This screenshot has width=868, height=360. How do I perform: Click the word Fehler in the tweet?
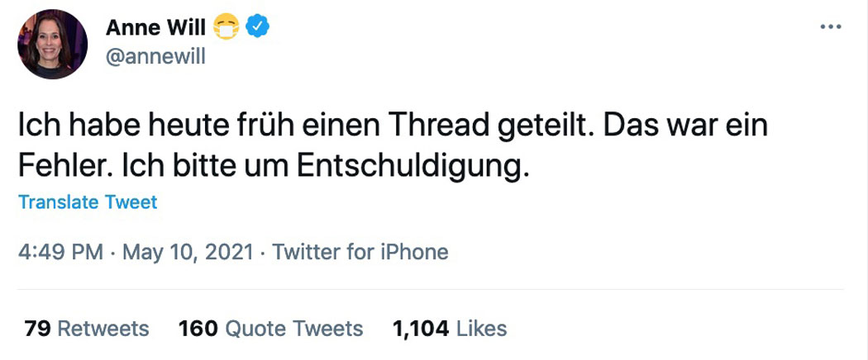(60, 167)
